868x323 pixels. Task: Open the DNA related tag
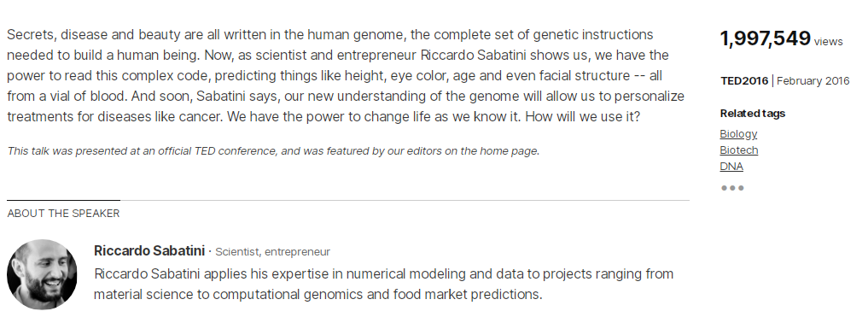click(x=731, y=167)
